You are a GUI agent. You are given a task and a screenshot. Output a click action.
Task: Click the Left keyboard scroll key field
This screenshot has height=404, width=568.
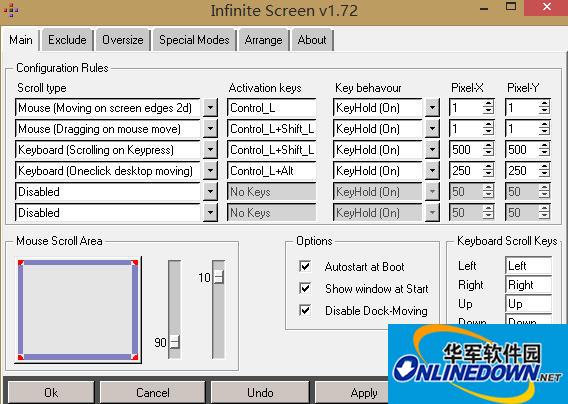click(529, 266)
